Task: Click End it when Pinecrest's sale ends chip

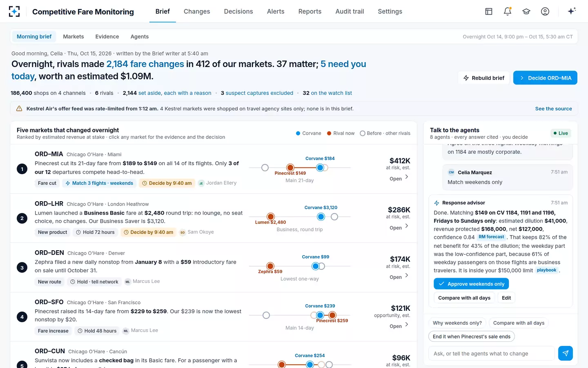Action: pos(472,337)
